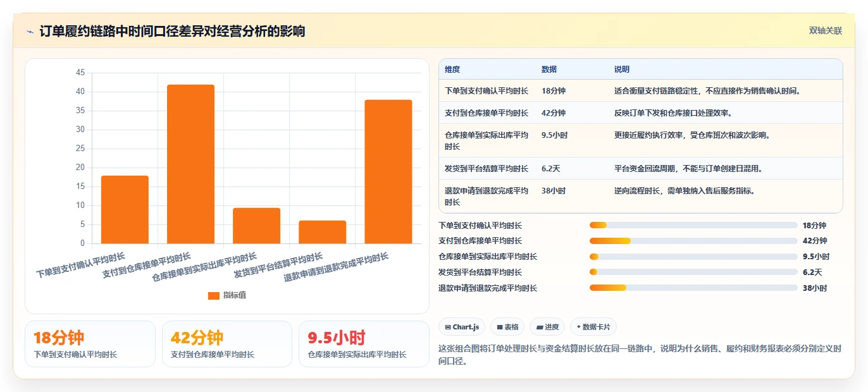Click the 6.2天 value beside progress bar
The width and height of the screenshot is (868, 392).
click(812, 273)
